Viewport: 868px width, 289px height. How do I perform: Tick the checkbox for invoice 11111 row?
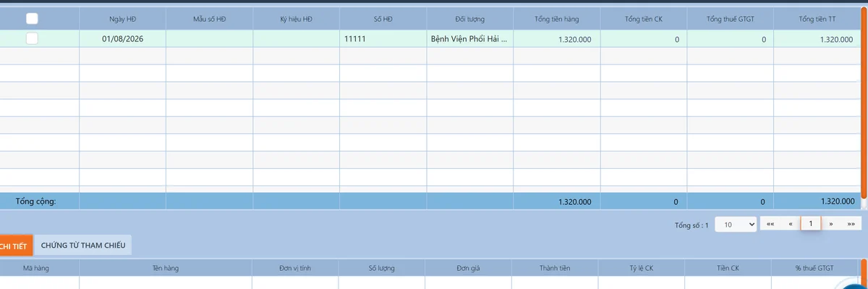click(x=32, y=39)
